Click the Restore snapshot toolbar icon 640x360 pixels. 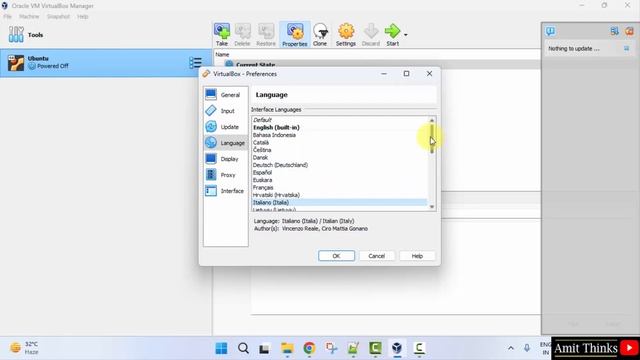point(266,35)
